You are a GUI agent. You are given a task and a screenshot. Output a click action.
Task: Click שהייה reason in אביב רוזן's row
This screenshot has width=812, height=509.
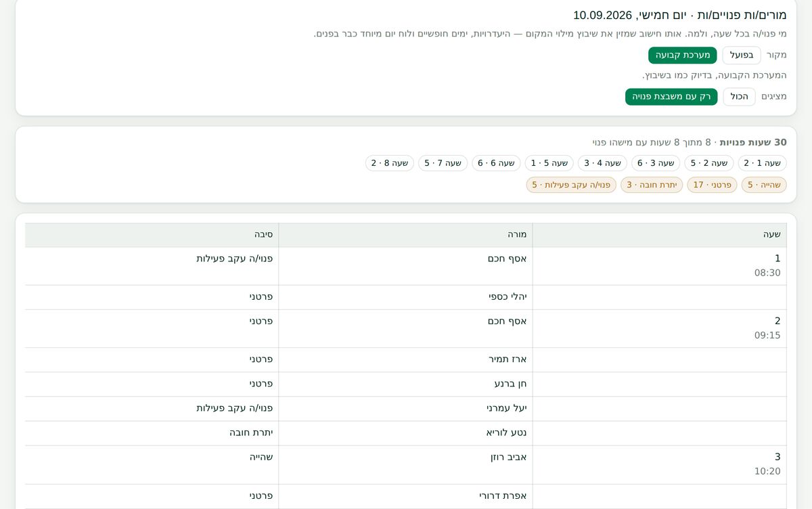click(261, 457)
